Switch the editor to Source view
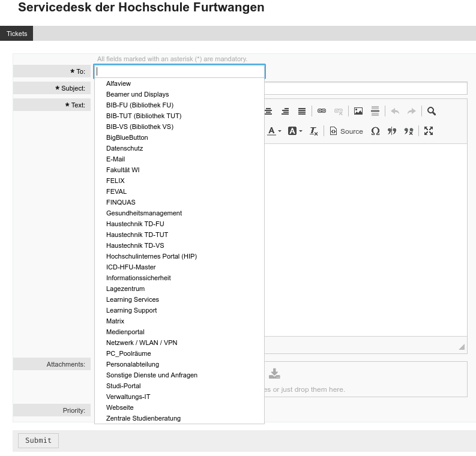Viewport: 476px width, 456px height. click(346, 131)
